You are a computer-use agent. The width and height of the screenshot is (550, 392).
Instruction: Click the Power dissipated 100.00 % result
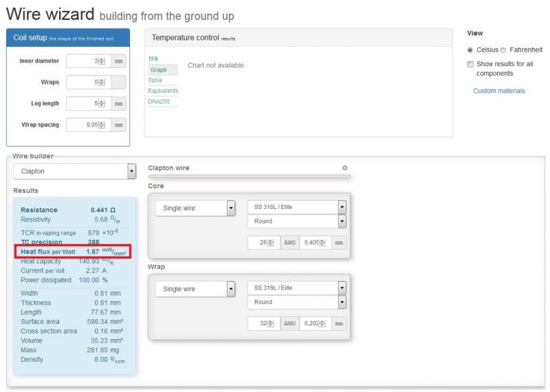pos(64,280)
